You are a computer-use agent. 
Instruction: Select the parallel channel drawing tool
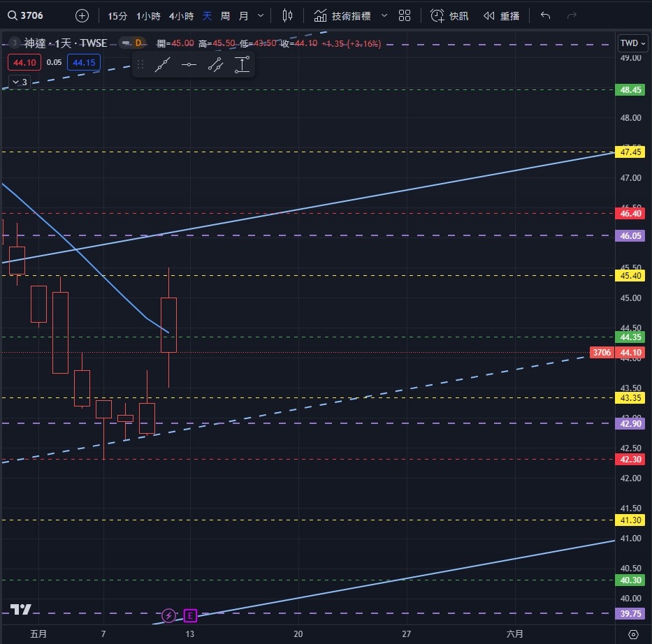(215, 64)
